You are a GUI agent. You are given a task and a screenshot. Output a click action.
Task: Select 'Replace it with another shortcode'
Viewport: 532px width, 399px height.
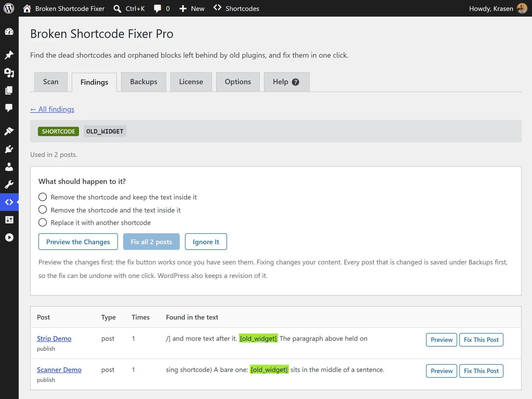(43, 222)
